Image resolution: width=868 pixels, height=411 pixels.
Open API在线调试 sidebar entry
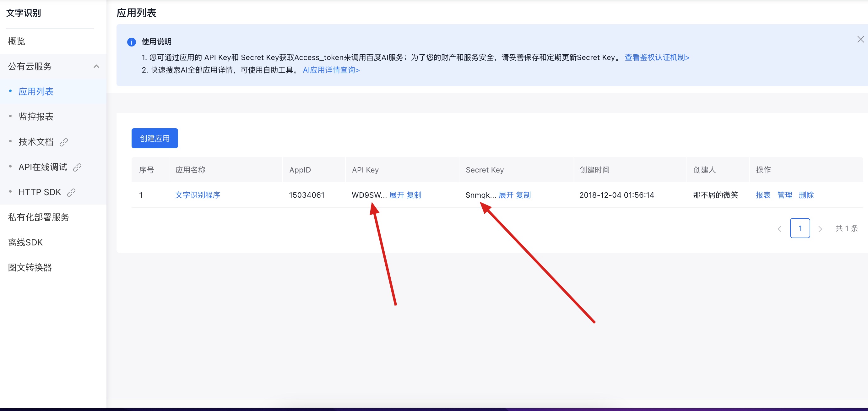point(43,167)
